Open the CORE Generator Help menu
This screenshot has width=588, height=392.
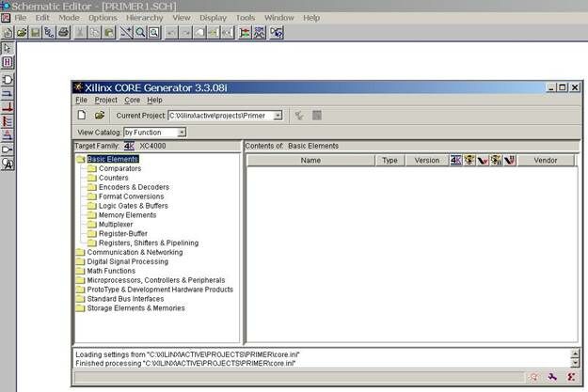(154, 100)
